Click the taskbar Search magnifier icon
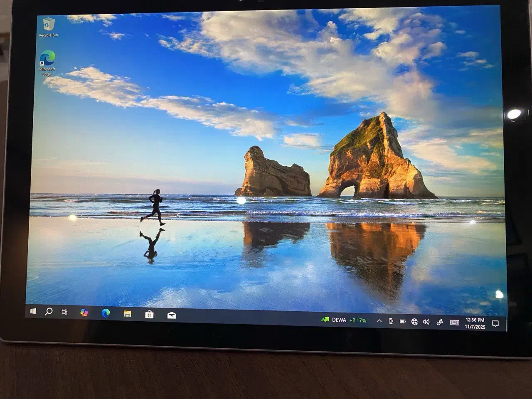The width and height of the screenshot is (532, 399). tap(49, 311)
